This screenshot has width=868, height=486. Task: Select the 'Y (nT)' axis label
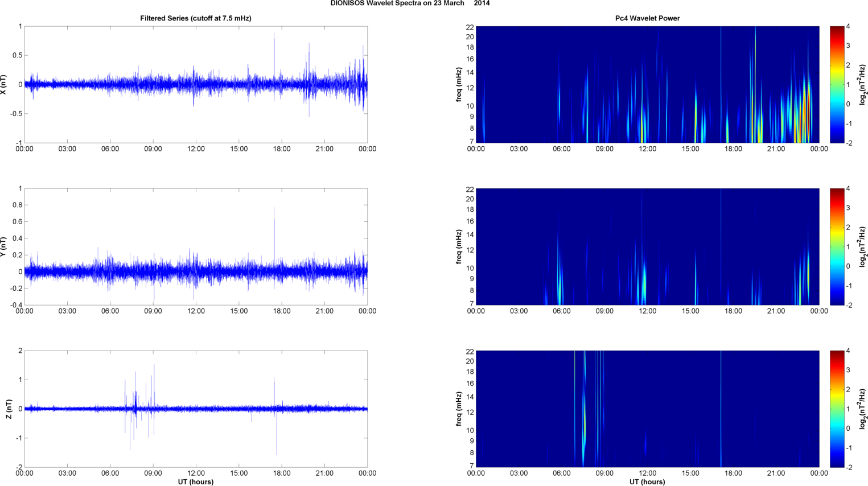(x=4, y=247)
